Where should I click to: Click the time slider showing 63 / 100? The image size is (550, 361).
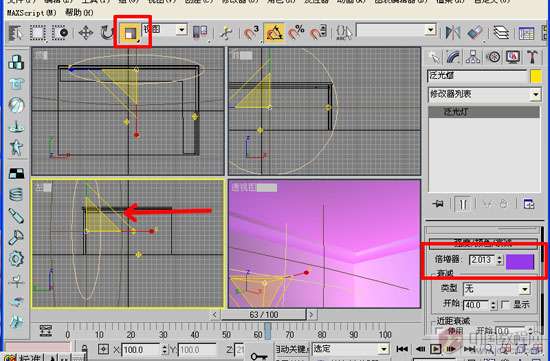click(x=264, y=315)
